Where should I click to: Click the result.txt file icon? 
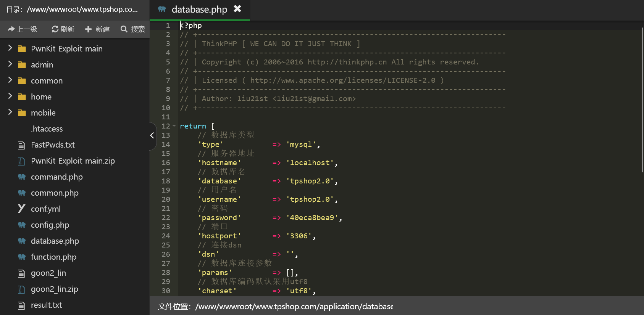pos(21,305)
